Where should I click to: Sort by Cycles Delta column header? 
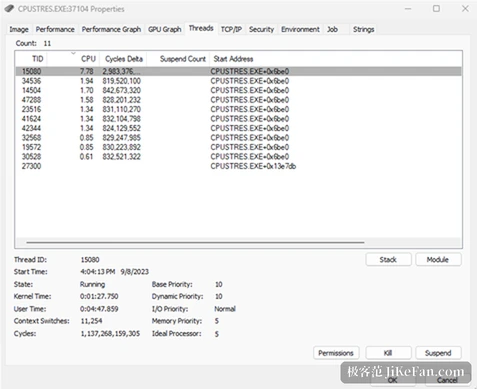pyautogui.click(x=124, y=59)
